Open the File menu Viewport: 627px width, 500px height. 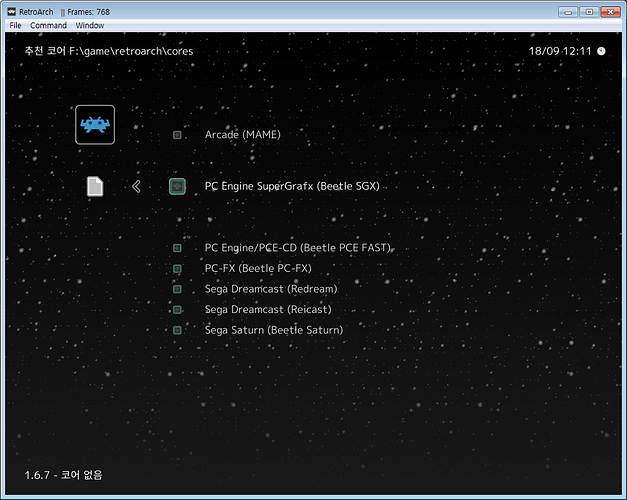tap(15, 25)
